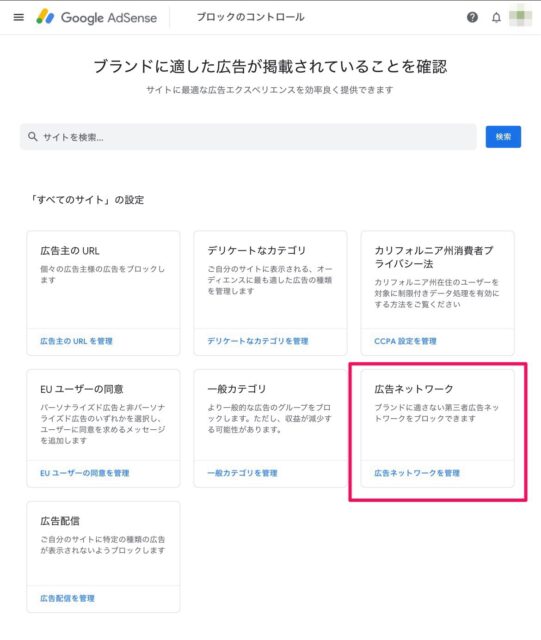Open 一般カテゴリを管理 link
The width and height of the screenshot is (541, 640).
[243, 473]
